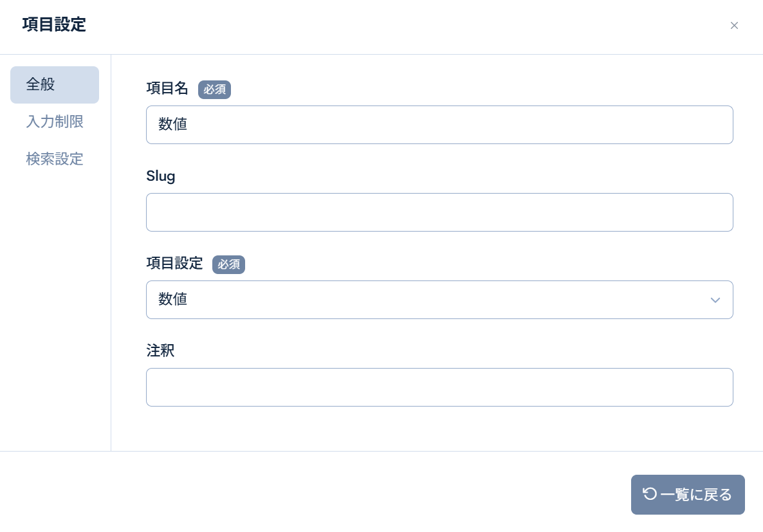The image size is (763, 532).
Task: Click inside the empty Slug field
Action: click(x=440, y=212)
